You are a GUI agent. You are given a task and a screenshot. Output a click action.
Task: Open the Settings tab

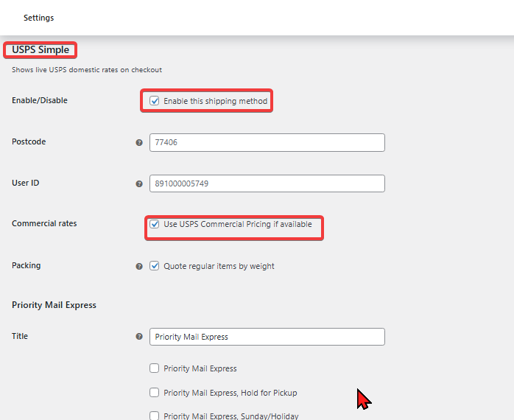[38, 18]
